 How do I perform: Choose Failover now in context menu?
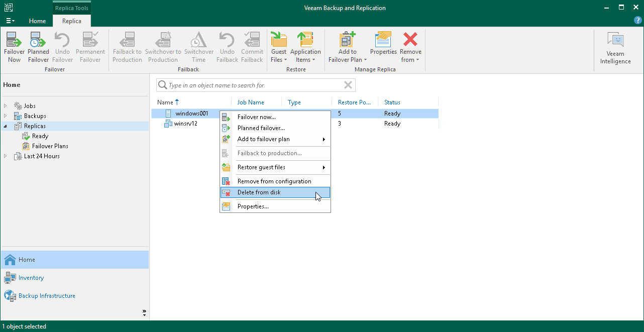click(275, 117)
